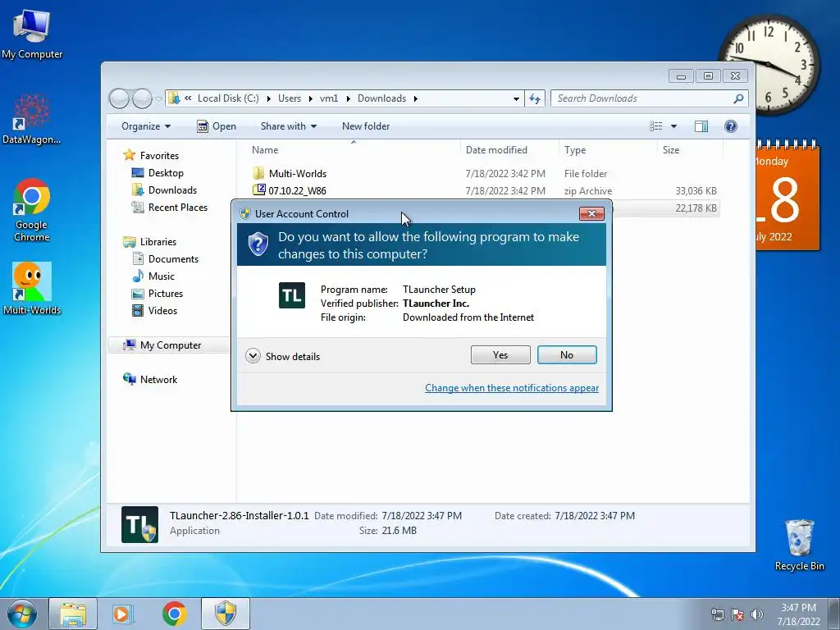Click the search magnifier icon

coord(739,98)
